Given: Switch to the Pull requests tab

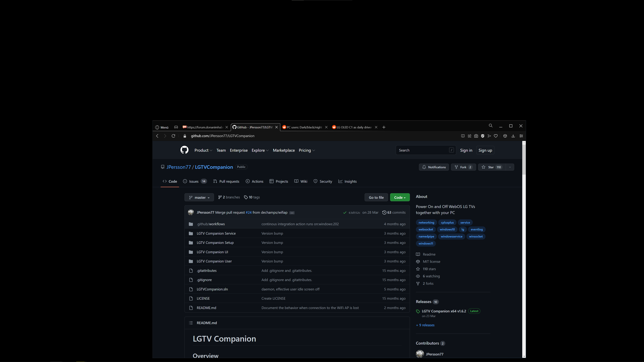Looking at the screenshot, I should (x=226, y=181).
